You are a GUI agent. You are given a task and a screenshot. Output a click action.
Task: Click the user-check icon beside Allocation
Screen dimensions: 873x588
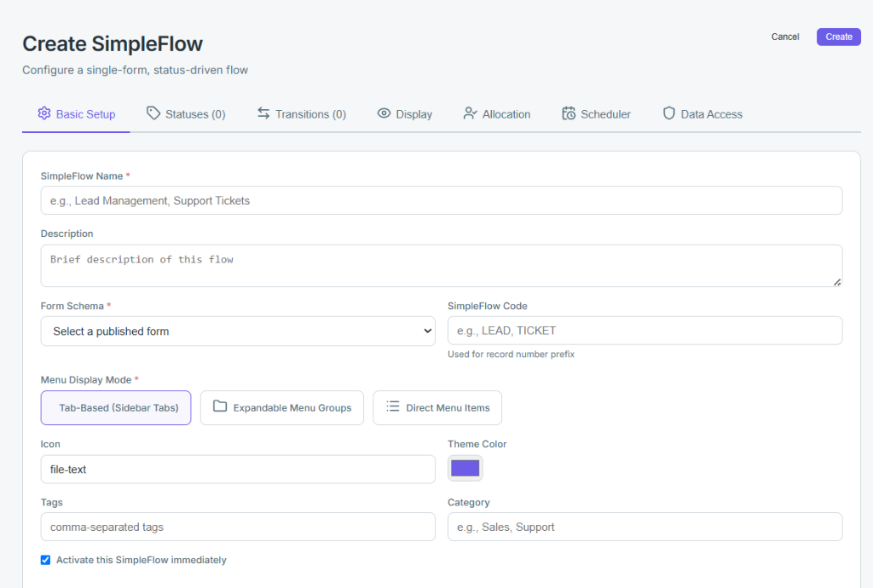point(470,113)
